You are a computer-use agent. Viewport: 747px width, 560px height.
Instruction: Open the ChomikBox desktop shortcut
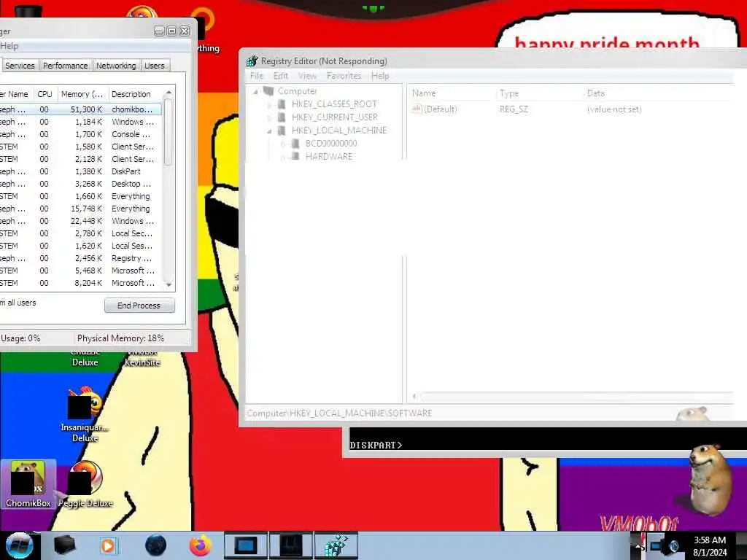(x=28, y=484)
